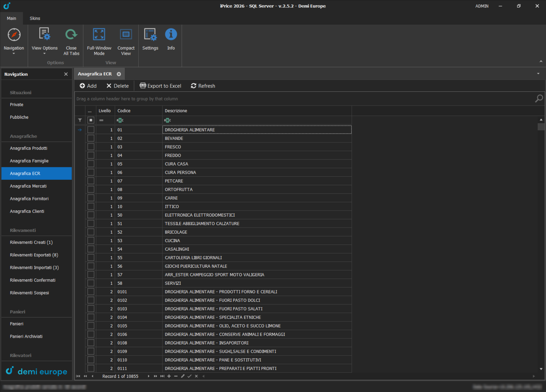Check the box for row 09 CARNI
Viewport: 546px width, 392px height.
point(91,198)
